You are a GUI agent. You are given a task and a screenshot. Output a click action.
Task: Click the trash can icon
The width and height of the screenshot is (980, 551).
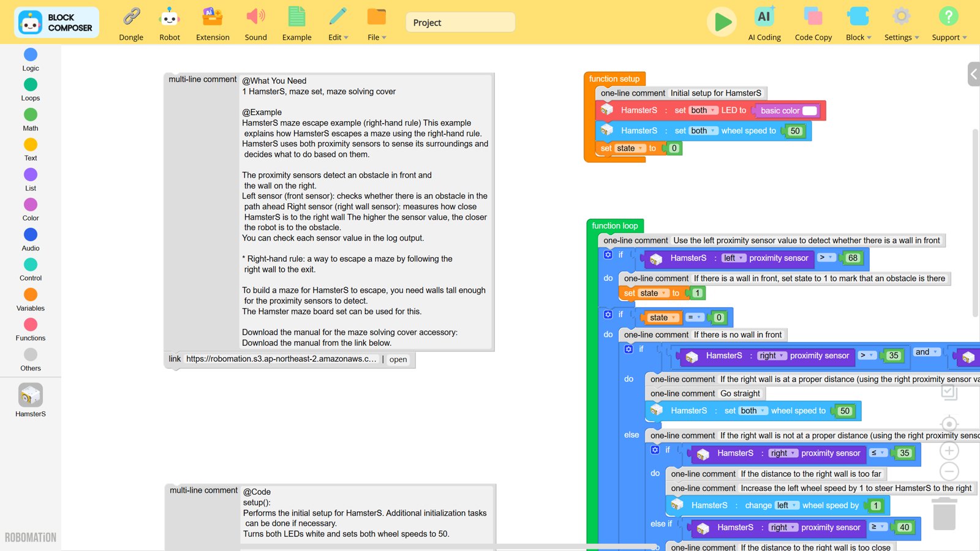(944, 514)
